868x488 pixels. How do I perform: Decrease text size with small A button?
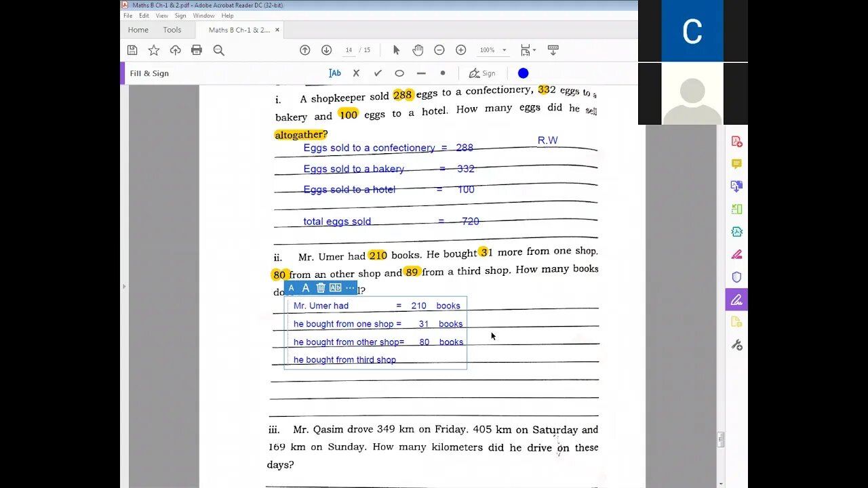(292, 288)
